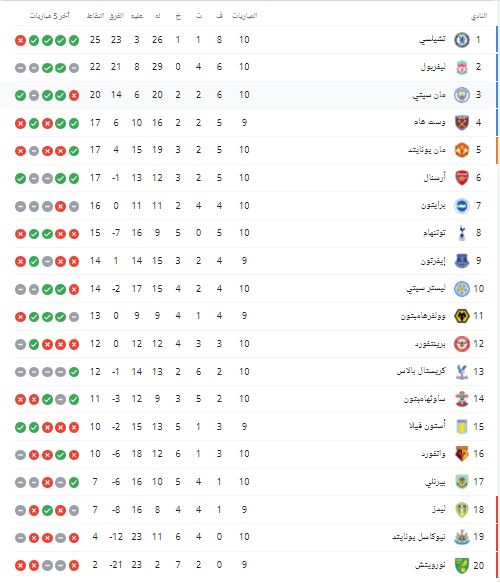This screenshot has height=583, width=500.
Task: Open the كريستال بالاس team link
Action: 421,371
